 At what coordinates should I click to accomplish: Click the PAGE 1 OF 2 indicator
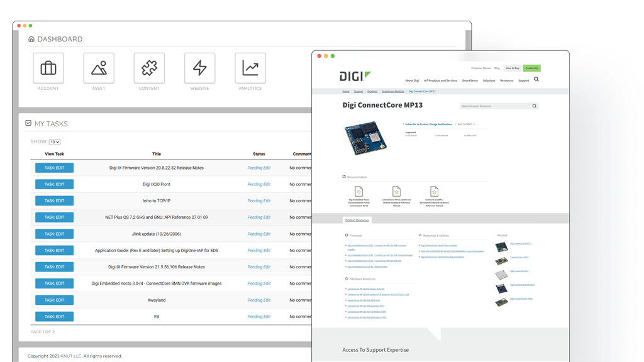[42, 332]
